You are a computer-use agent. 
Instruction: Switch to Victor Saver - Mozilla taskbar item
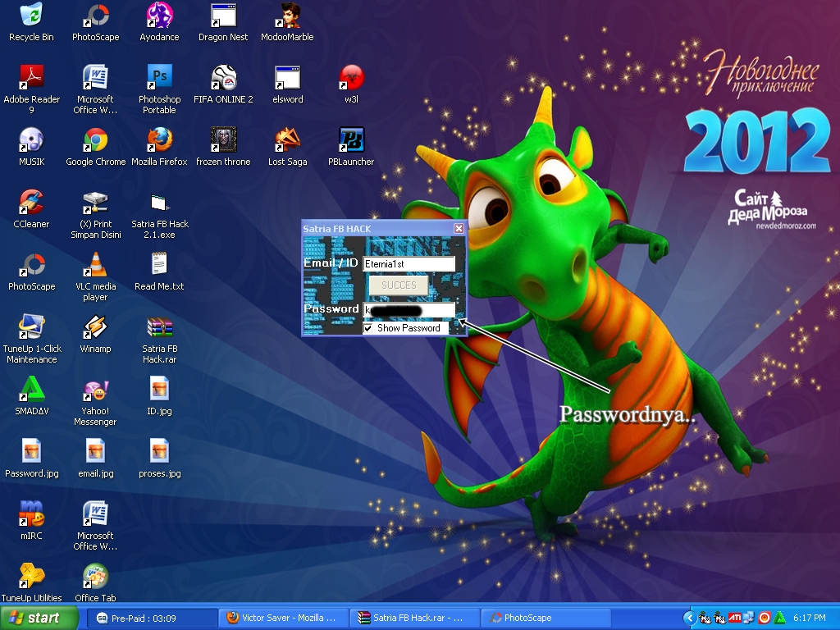click(x=284, y=619)
